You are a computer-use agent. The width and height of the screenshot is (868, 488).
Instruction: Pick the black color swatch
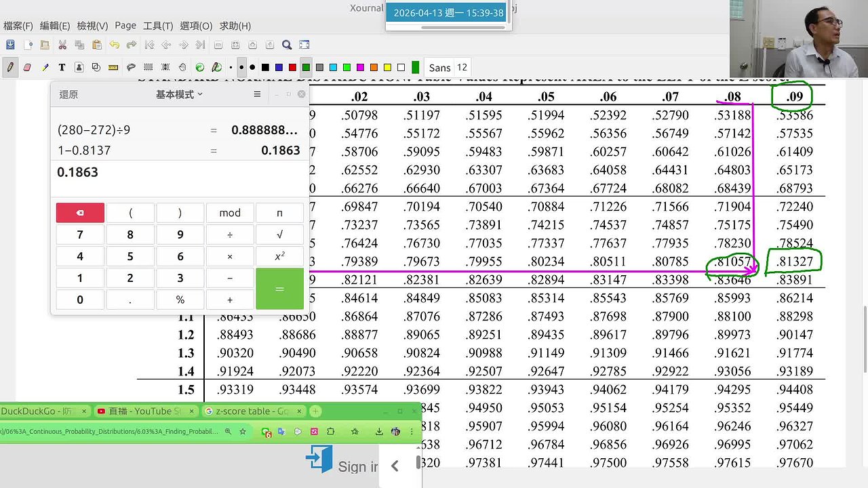pos(266,68)
